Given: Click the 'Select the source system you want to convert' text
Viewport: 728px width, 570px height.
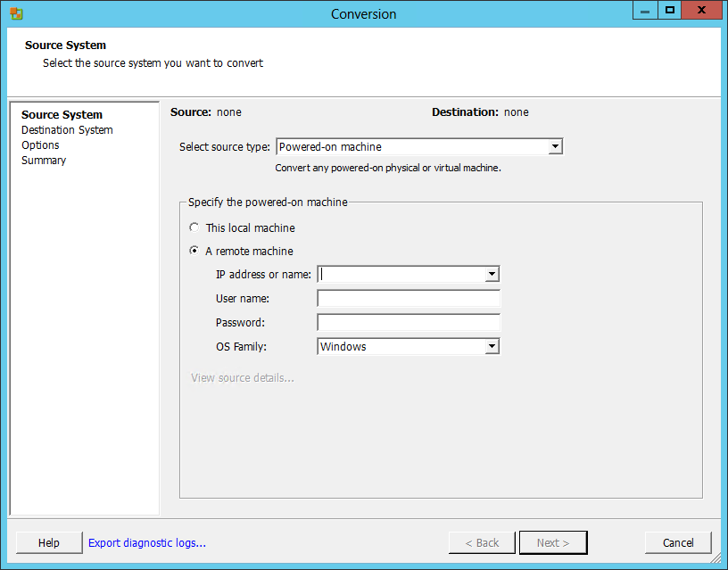Looking at the screenshot, I should click(153, 63).
